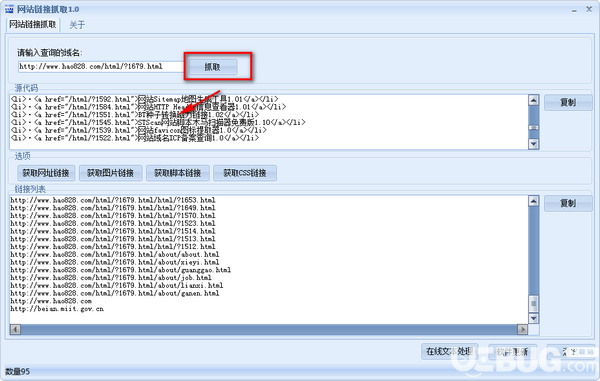Viewport: 600px width, 381px height.
Task: Click 获取网址链接 button
Action: coord(46,173)
